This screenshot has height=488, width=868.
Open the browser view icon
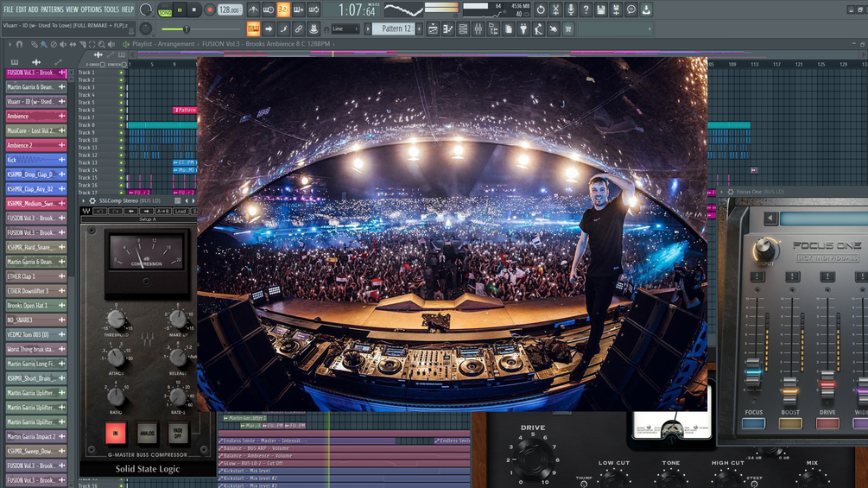493,29
